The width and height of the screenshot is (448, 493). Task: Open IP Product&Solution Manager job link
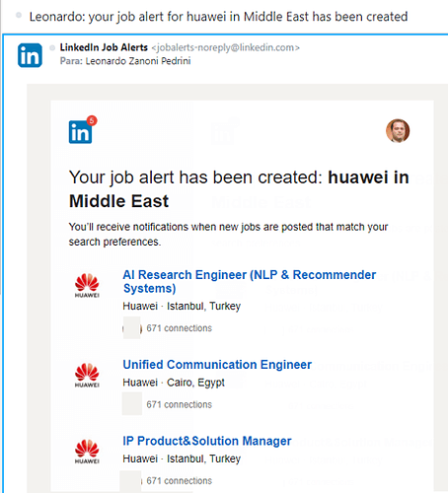point(207,441)
